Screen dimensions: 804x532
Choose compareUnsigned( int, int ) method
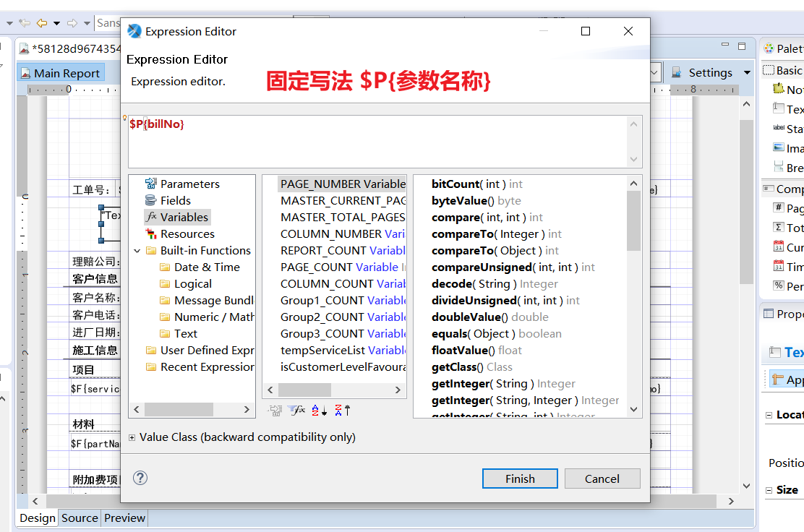(x=513, y=267)
